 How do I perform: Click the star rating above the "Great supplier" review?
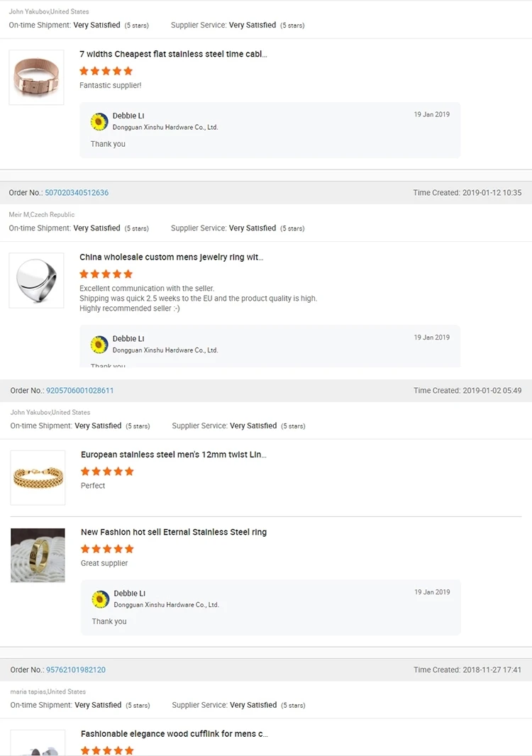click(x=107, y=549)
